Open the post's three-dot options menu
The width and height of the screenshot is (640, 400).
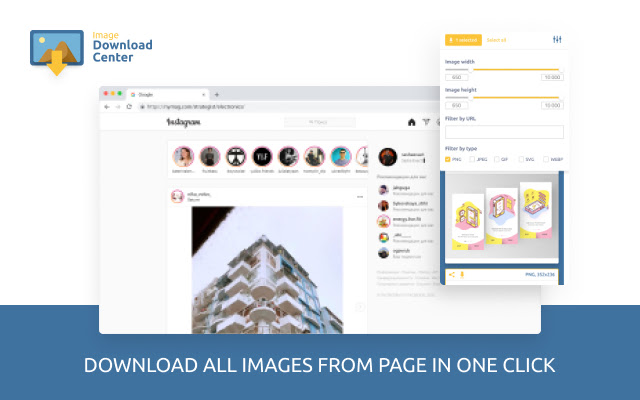360,197
